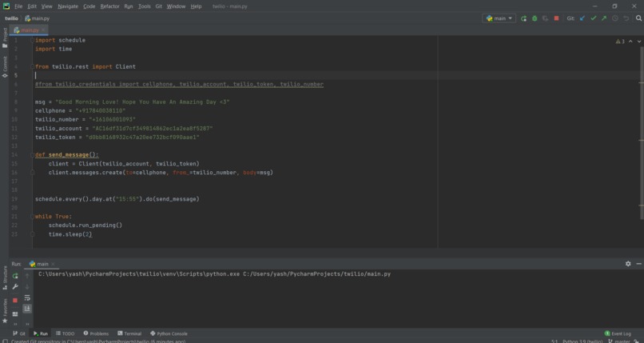The image size is (644, 343).
Task: Start debugging with the green bug icon
Action: pyautogui.click(x=535, y=18)
